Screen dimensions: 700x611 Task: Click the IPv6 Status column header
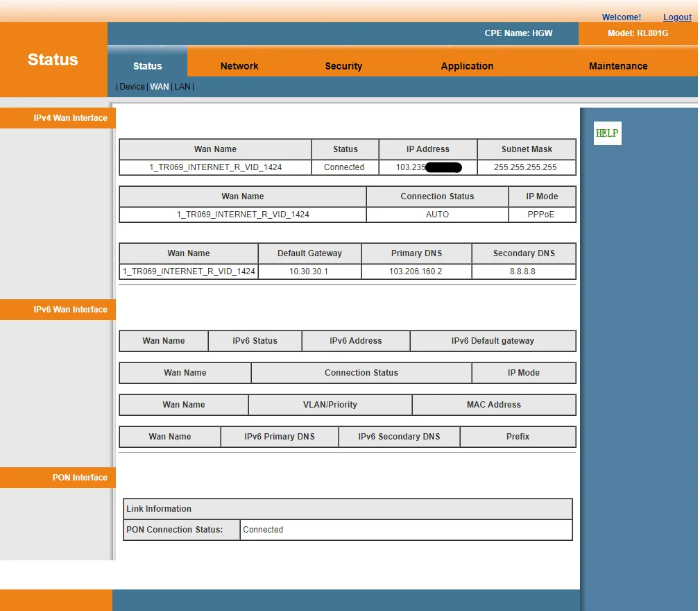click(255, 341)
